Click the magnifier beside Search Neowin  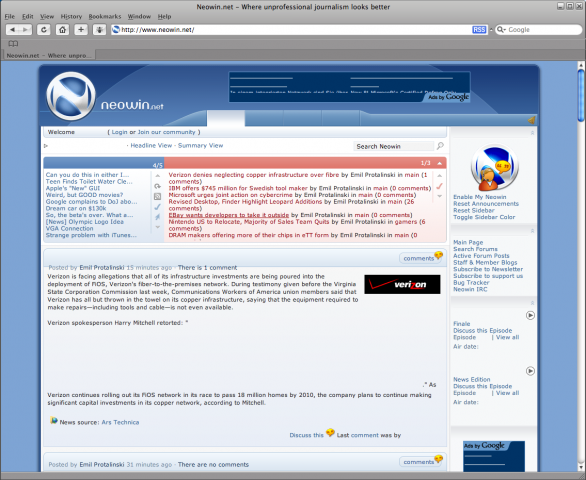tap(440, 145)
